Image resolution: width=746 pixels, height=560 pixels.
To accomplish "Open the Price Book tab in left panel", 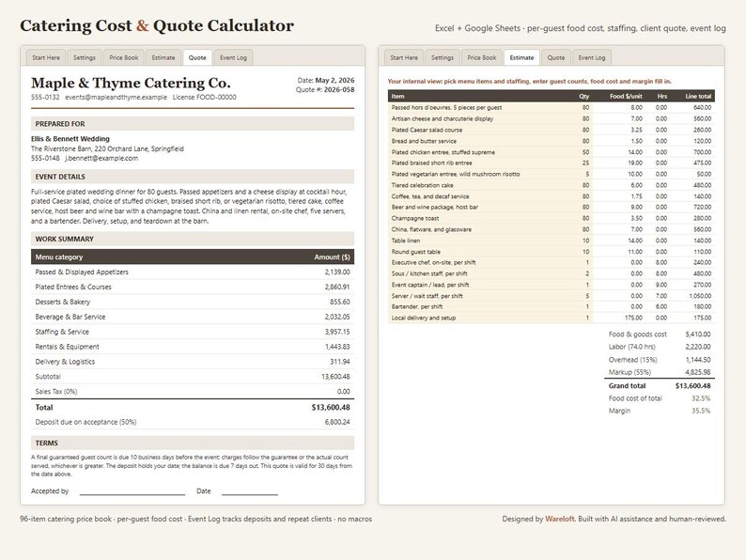I will click(124, 57).
